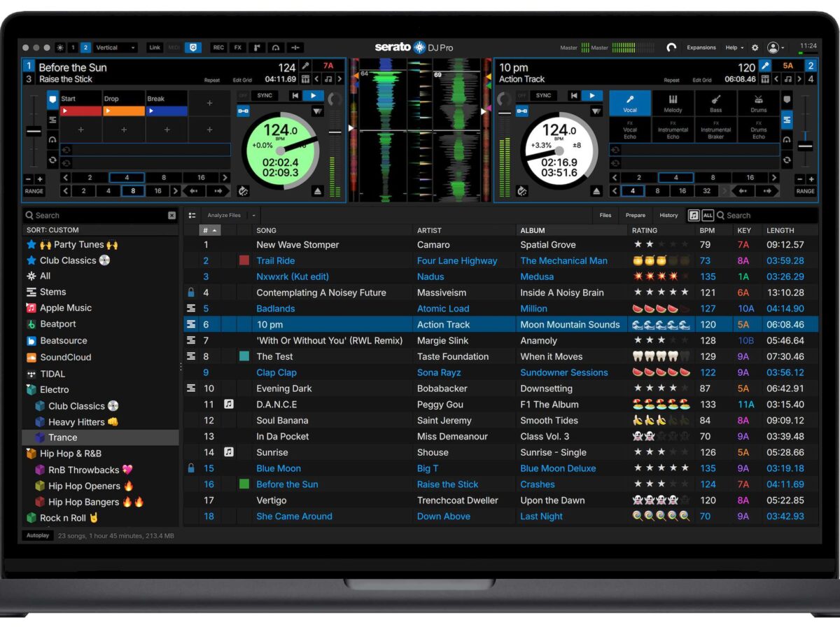Clear the left crate search box
Image resolution: width=840 pixels, height=630 pixels.
click(171, 216)
